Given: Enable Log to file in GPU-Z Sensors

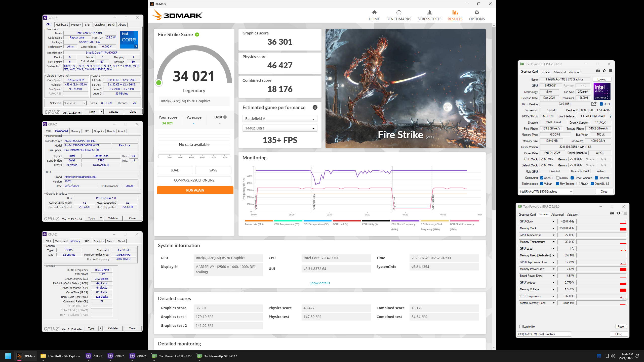Looking at the screenshot, I should pos(521,327).
